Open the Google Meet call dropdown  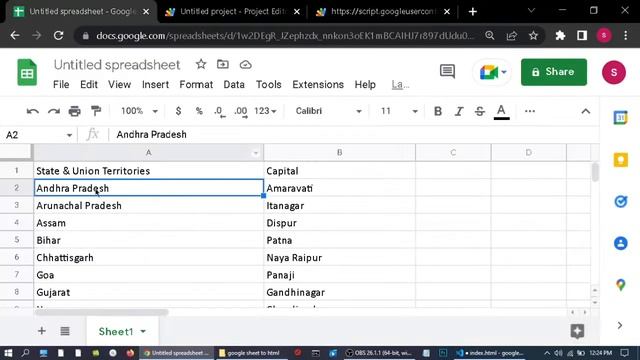point(493,72)
